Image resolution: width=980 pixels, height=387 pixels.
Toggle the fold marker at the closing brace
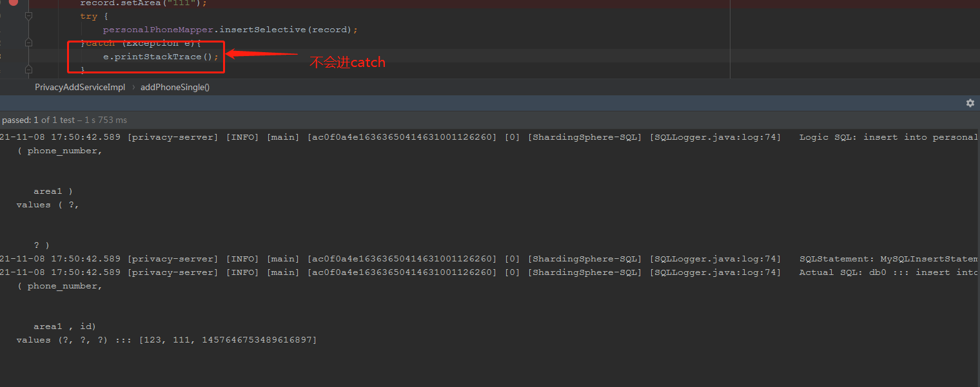coord(28,69)
